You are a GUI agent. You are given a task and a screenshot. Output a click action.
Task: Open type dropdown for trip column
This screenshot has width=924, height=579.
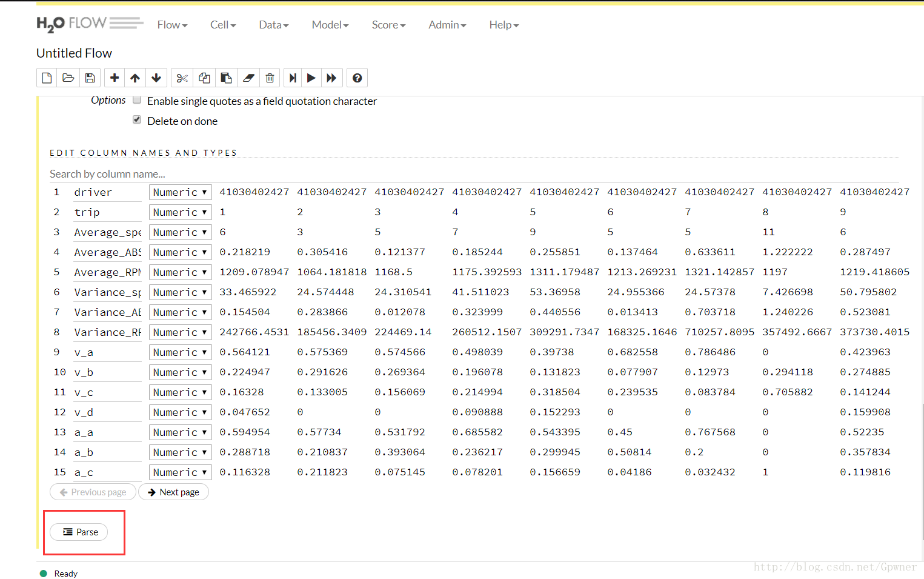coord(181,212)
